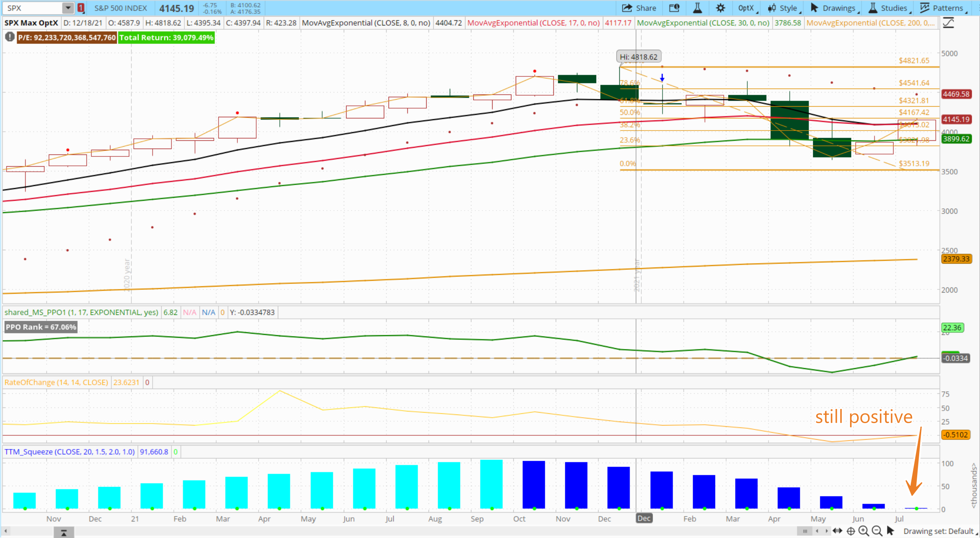Open Drawing set: Default selector
The width and height of the screenshot is (980, 538).
coord(940,531)
